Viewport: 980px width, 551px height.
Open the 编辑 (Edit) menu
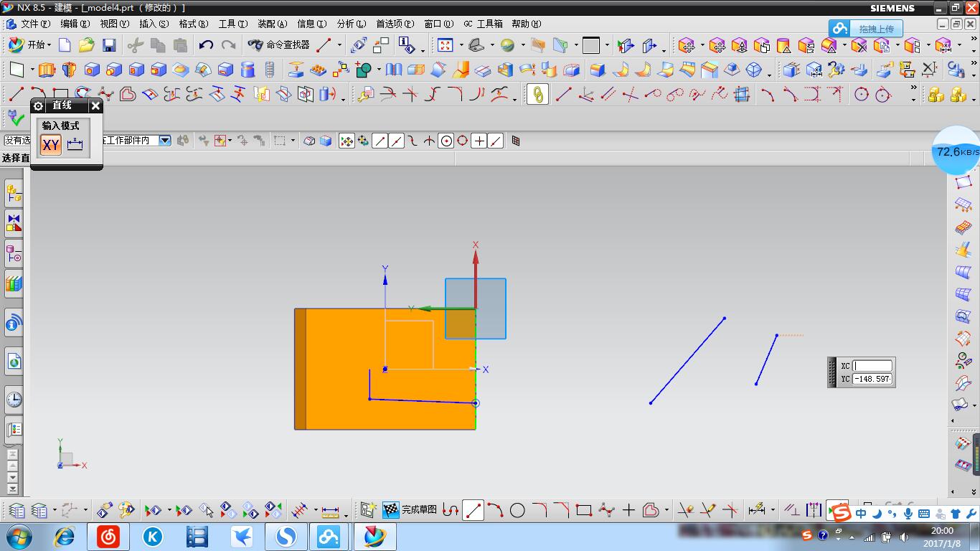pos(75,24)
